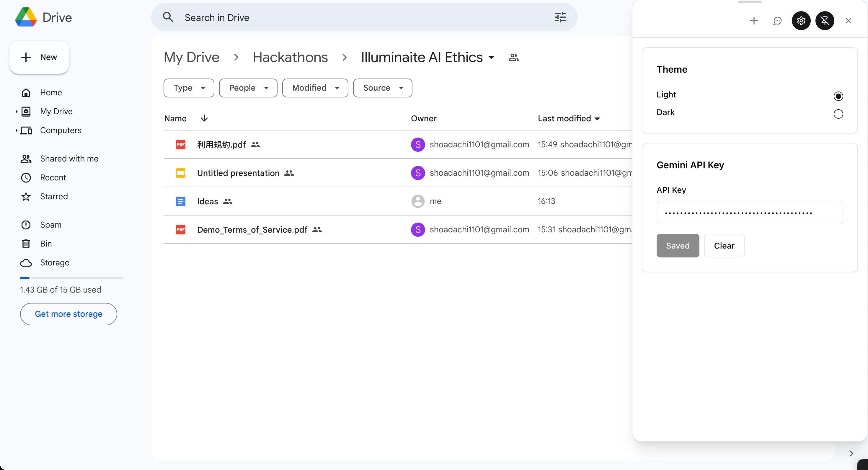
Task: Click the Google Drive logo
Action: [26, 17]
